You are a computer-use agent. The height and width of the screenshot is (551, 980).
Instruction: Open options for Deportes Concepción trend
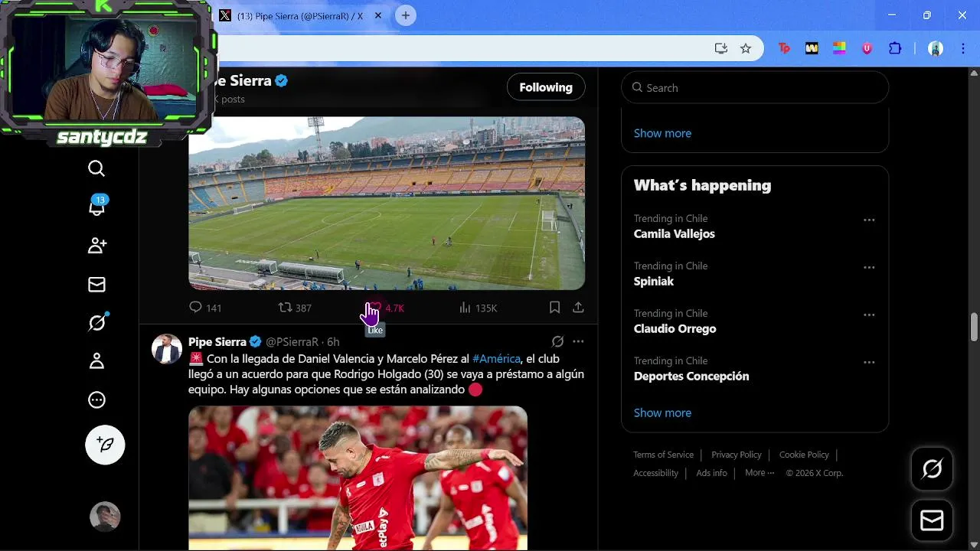(869, 362)
